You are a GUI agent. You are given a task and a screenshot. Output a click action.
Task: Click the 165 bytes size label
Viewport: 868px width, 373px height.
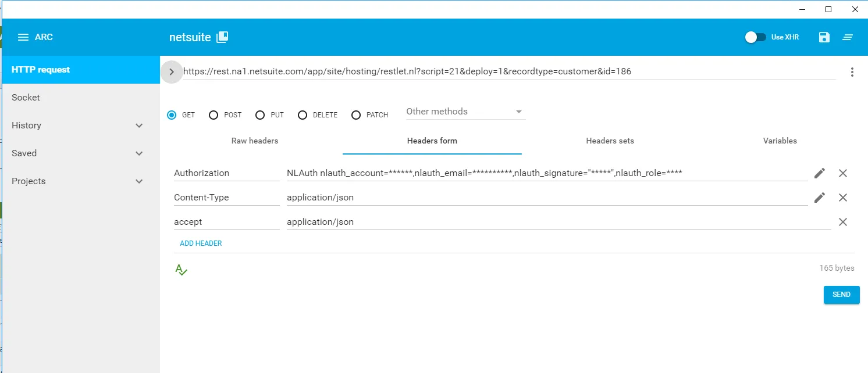click(837, 268)
